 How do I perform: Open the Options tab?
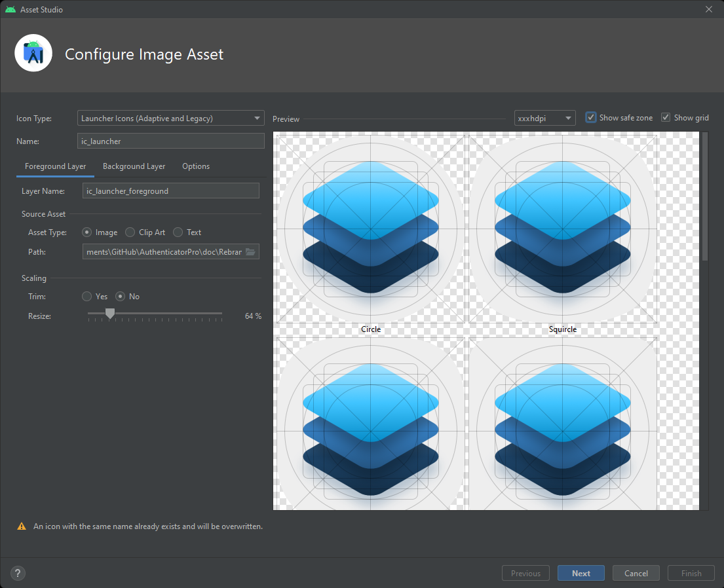pos(195,166)
